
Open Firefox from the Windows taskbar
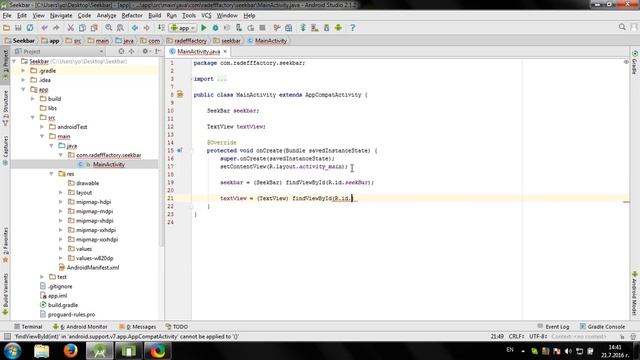(71, 351)
